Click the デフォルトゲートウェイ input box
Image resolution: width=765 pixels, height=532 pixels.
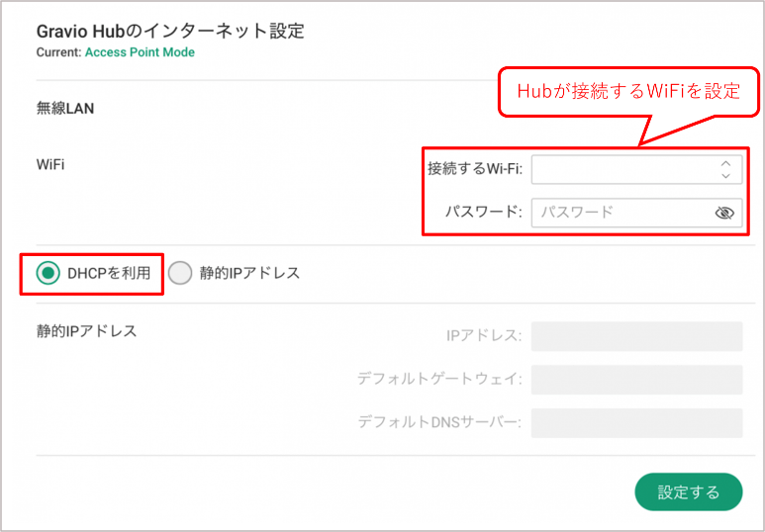point(636,380)
